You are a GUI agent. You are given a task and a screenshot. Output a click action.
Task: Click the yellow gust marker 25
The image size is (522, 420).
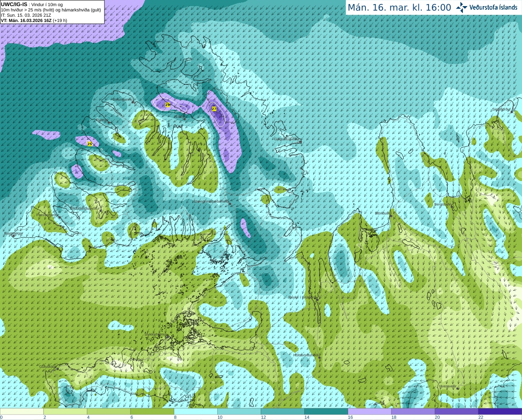click(x=90, y=144)
